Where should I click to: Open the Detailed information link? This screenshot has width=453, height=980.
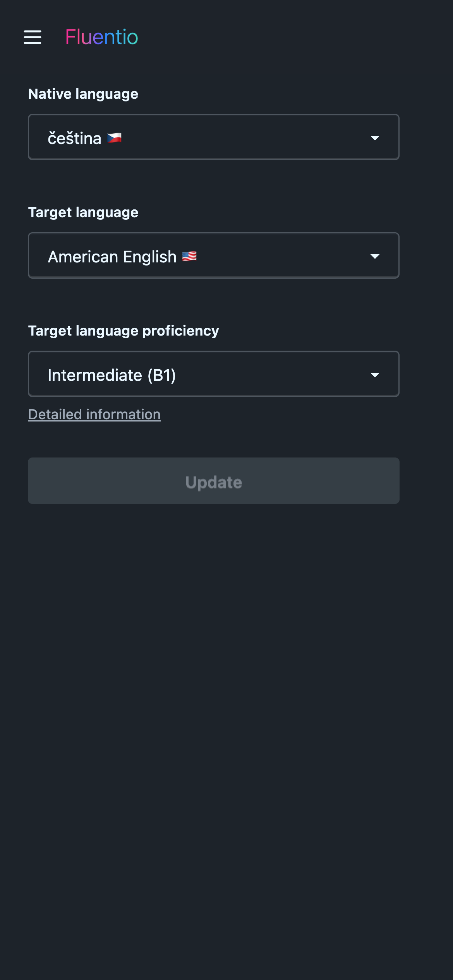(94, 415)
